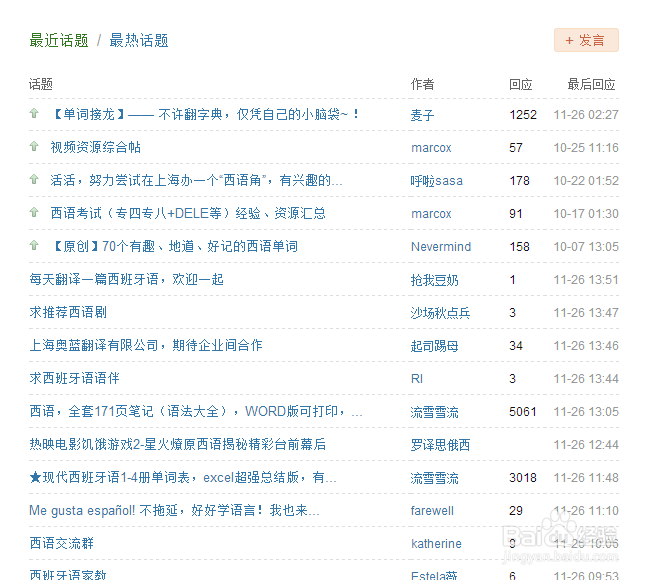Viewport: 655px width, 580px height.
Task: Open author profile 罗译思俄西
Action: tap(440, 445)
